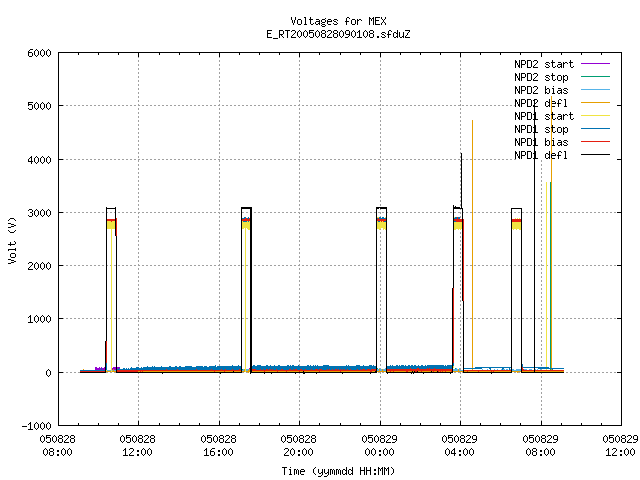Click the dark blue NPD1 stop legend line
640x480 pixels.
(x=596, y=129)
